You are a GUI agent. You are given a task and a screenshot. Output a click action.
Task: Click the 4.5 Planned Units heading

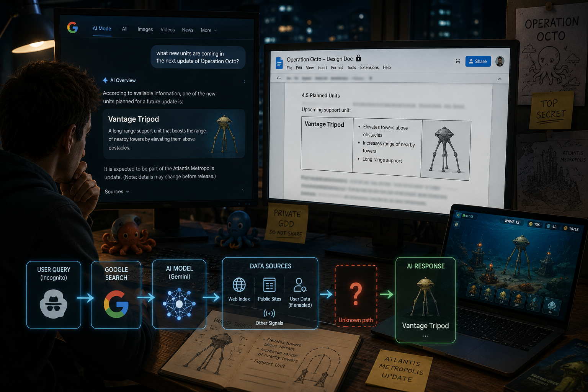point(321,96)
